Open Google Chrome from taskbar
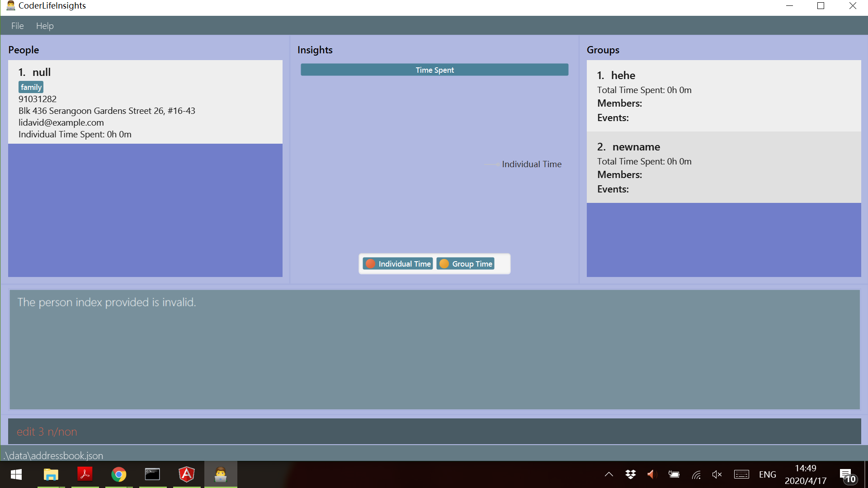Screen dimensions: 868x488 tap(118, 474)
